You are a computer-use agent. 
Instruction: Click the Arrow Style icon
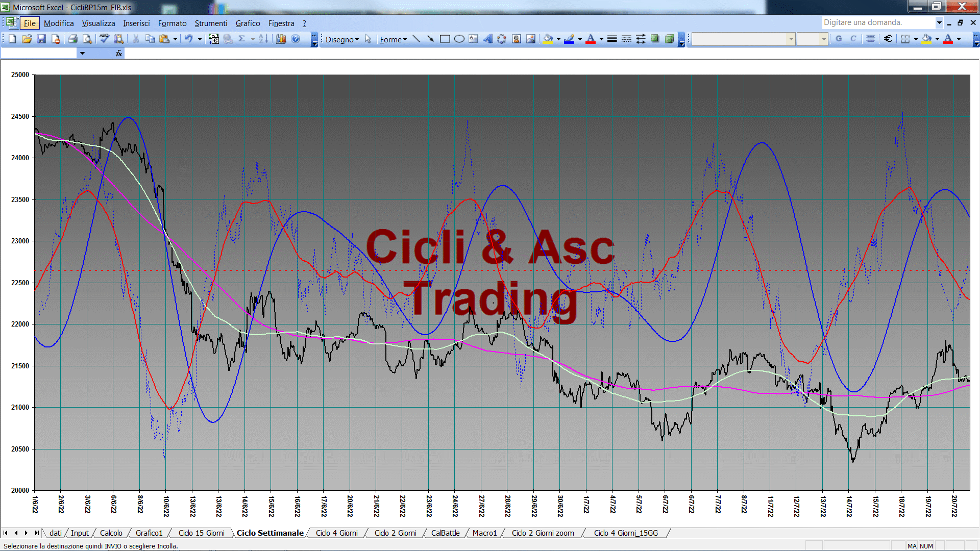tap(641, 39)
